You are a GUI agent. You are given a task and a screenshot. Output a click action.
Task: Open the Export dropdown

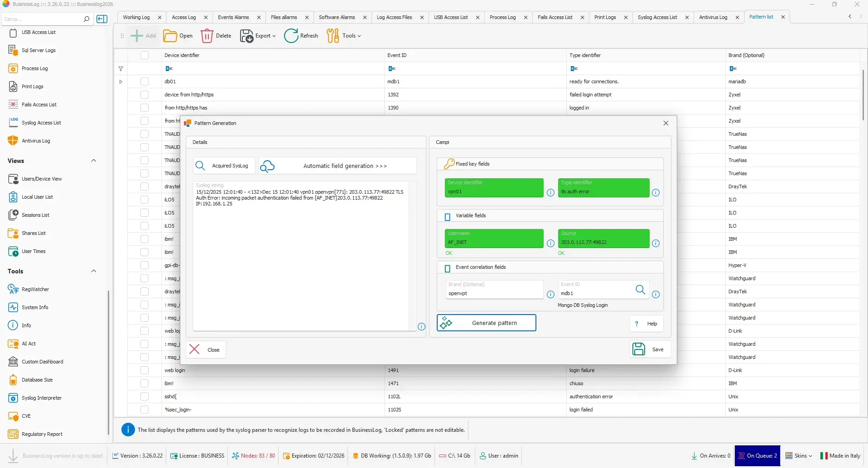[258, 36]
